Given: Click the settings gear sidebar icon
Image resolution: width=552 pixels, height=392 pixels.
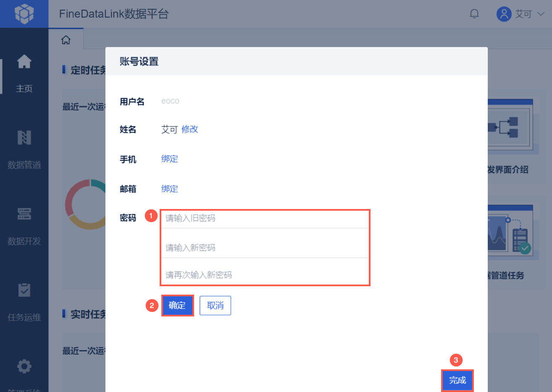Looking at the screenshot, I should tap(24, 366).
